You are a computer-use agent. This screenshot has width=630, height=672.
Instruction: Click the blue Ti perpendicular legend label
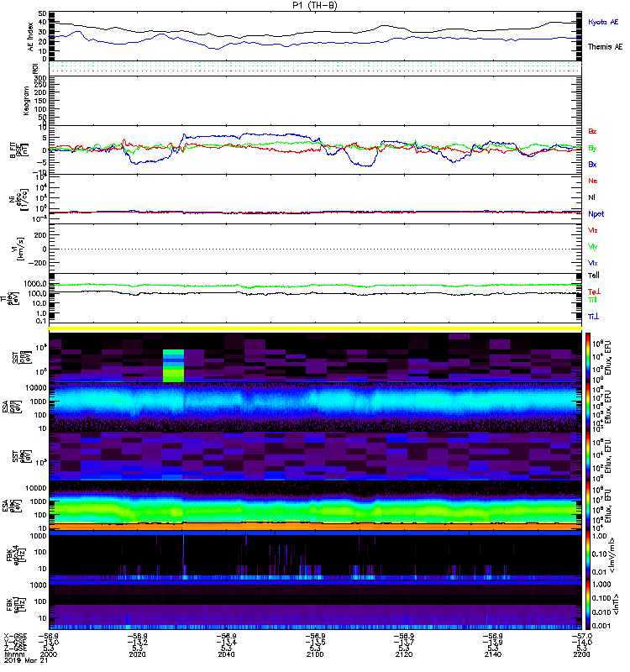tap(593, 317)
